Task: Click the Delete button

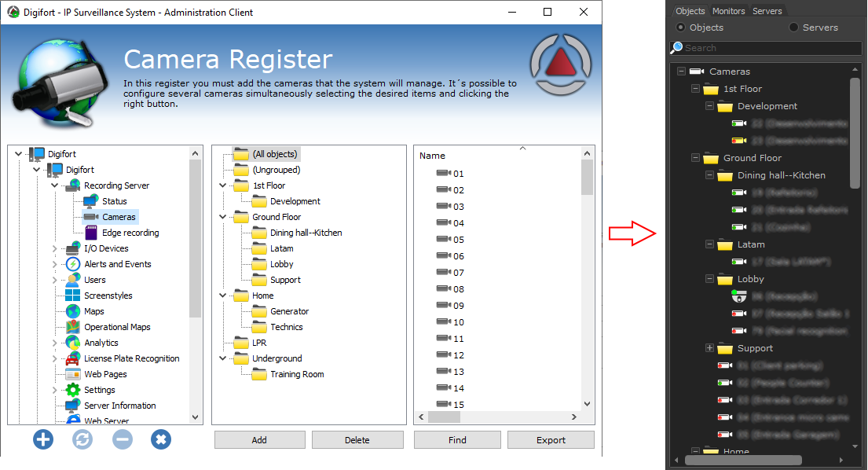Action: point(357,440)
